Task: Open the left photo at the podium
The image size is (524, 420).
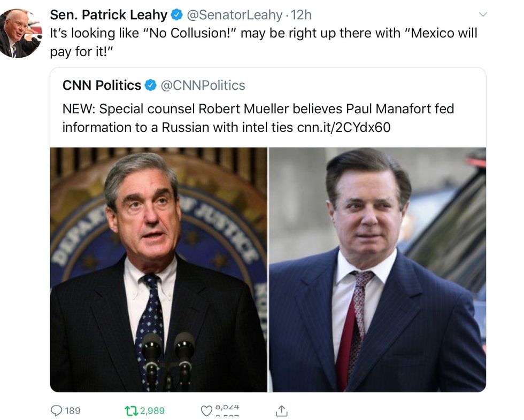Action: pos(159,269)
